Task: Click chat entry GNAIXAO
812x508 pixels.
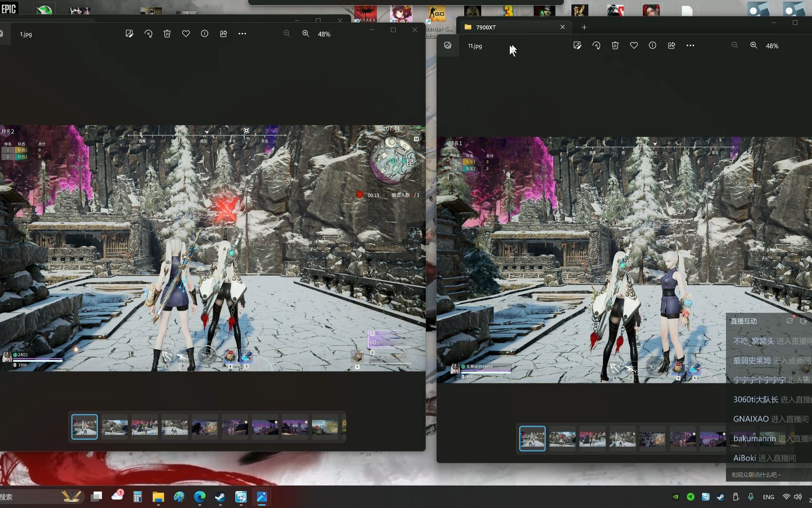Action: click(771, 419)
